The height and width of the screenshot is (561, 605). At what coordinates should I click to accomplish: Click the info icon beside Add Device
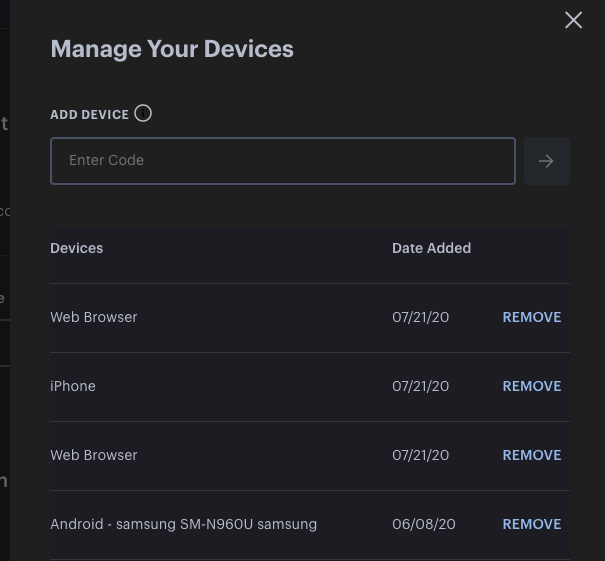point(143,113)
